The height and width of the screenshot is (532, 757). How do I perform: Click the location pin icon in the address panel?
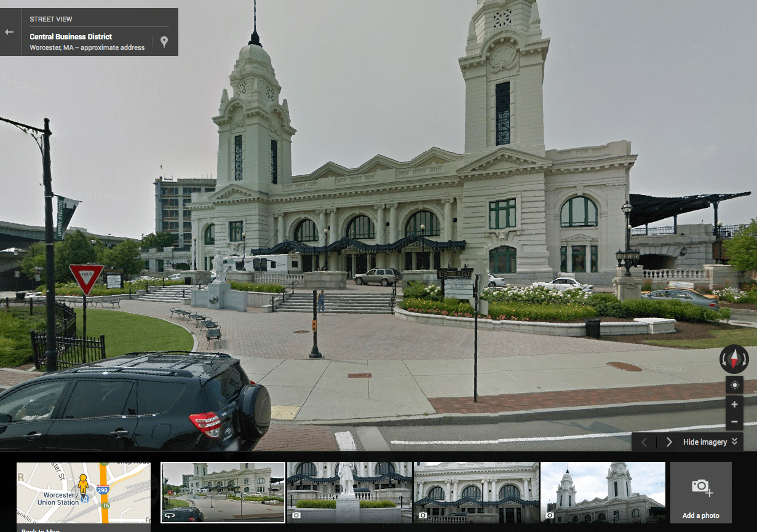(164, 42)
